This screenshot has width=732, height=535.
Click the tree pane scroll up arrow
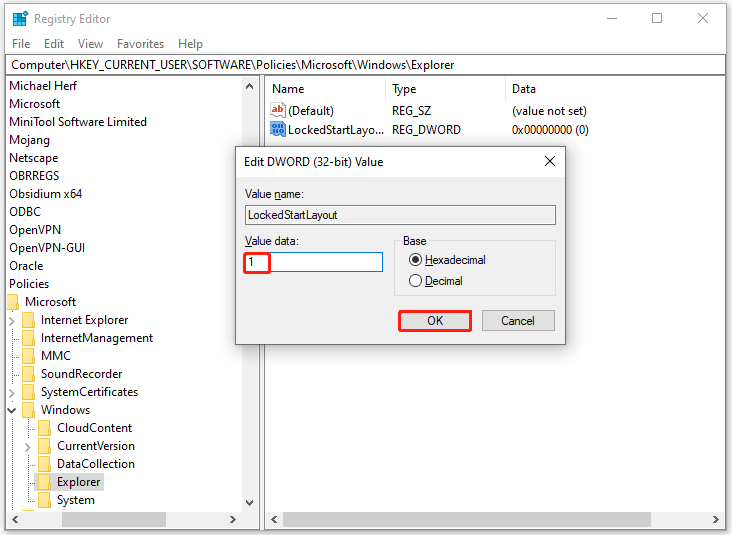coord(249,86)
